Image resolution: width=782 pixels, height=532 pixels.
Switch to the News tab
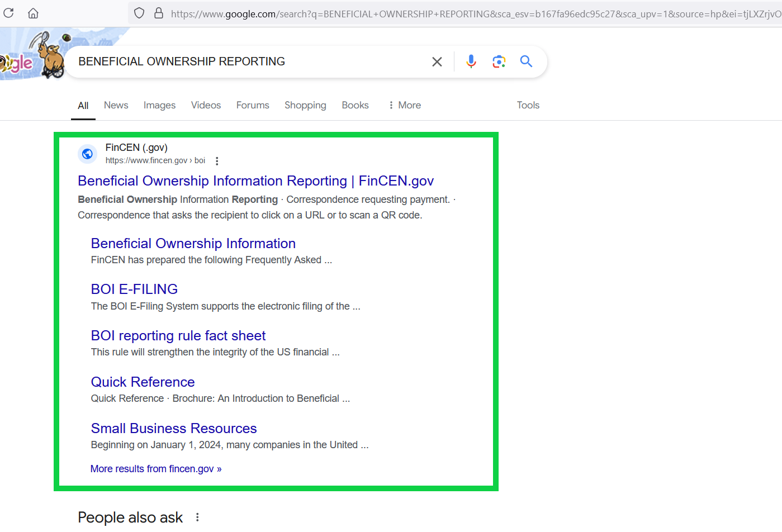point(116,105)
